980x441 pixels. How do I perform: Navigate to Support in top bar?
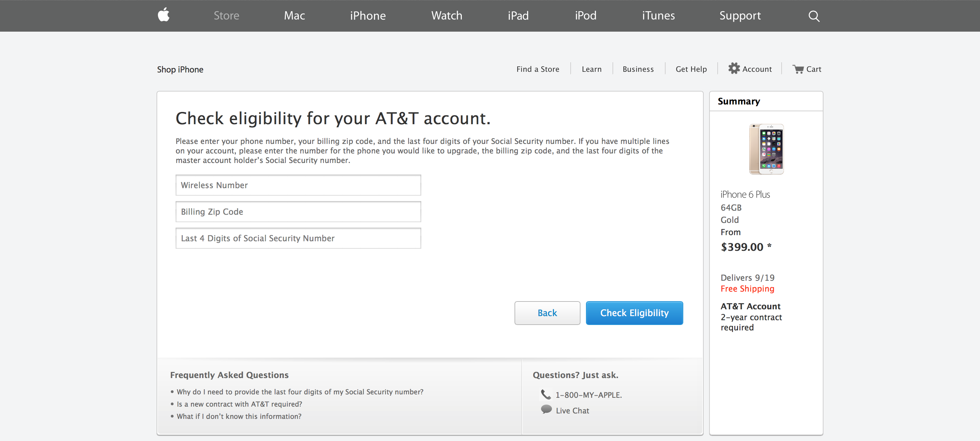click(x=739, y=16)
